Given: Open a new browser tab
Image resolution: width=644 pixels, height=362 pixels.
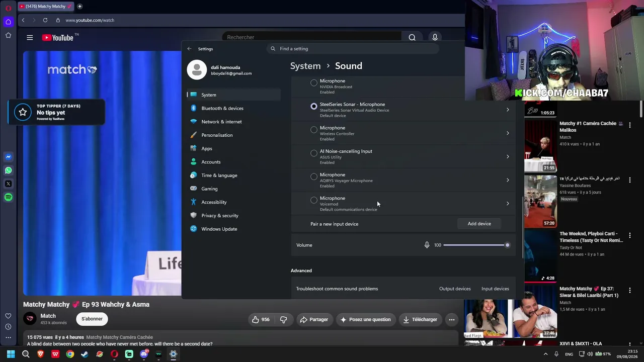Looking at the screenshot, I should (79, 7).
